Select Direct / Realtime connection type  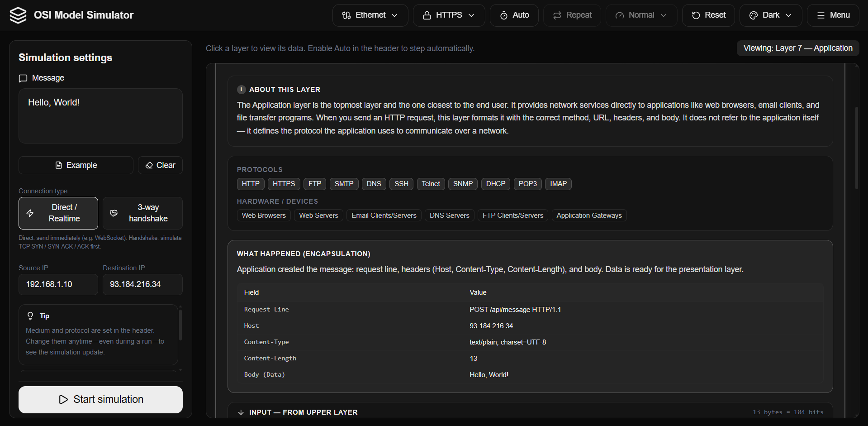(x=58, y=213)
